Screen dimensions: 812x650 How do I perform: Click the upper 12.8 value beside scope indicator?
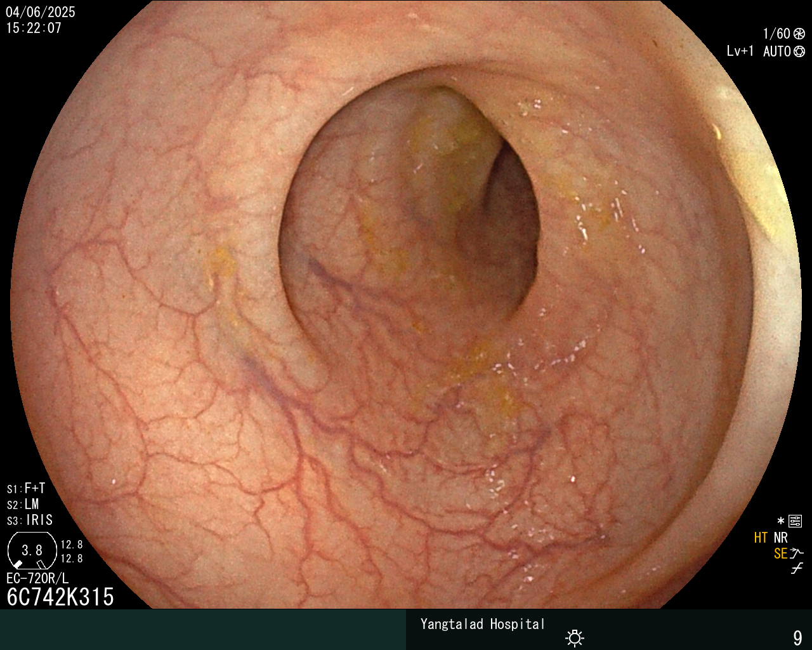[72, 545]
